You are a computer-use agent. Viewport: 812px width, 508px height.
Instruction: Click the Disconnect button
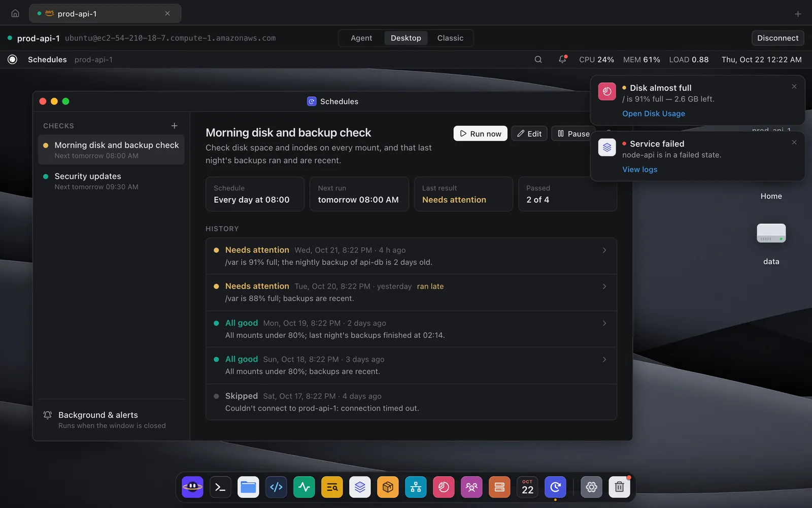tap(777, 38)
